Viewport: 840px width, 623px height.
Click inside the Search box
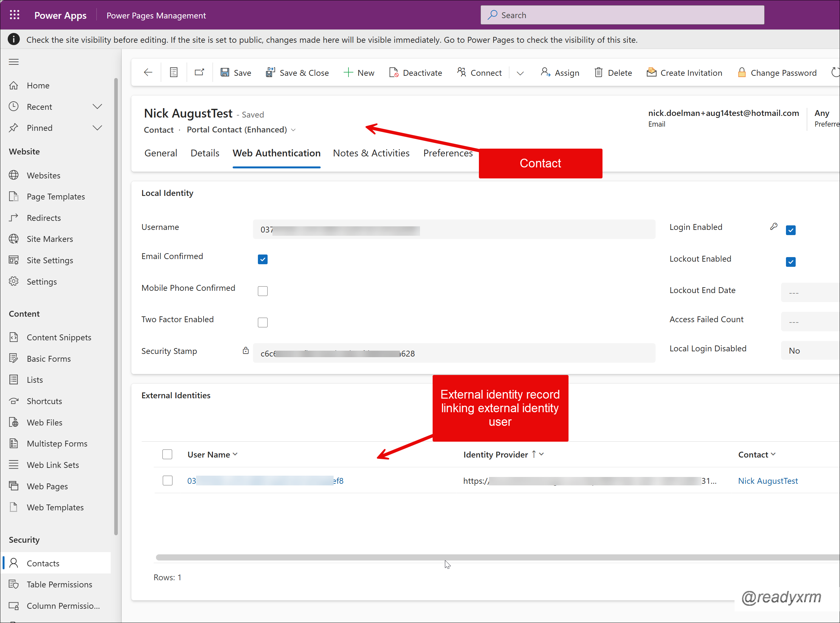622,15
